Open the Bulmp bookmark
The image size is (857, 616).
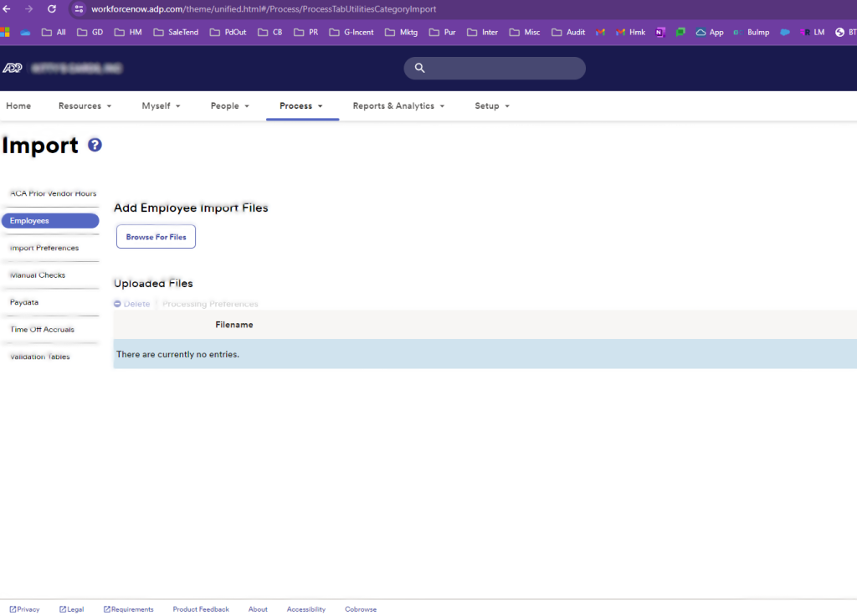point(752,33)
